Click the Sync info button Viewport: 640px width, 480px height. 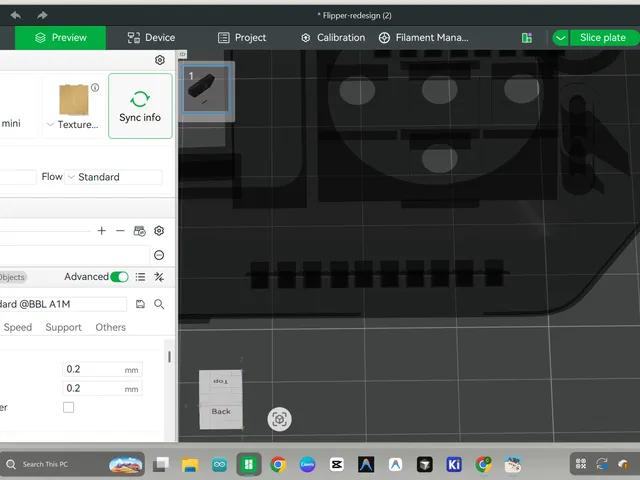click(140, 106)
